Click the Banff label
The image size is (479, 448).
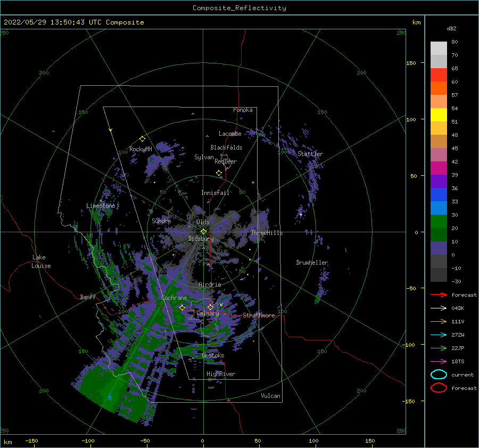(88, 297)
